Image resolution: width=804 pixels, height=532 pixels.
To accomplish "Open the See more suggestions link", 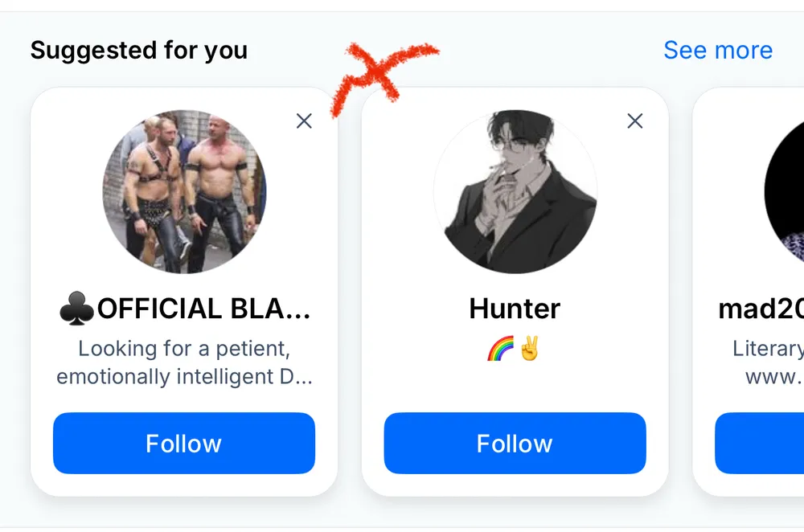I will click(x=717, y=50).
